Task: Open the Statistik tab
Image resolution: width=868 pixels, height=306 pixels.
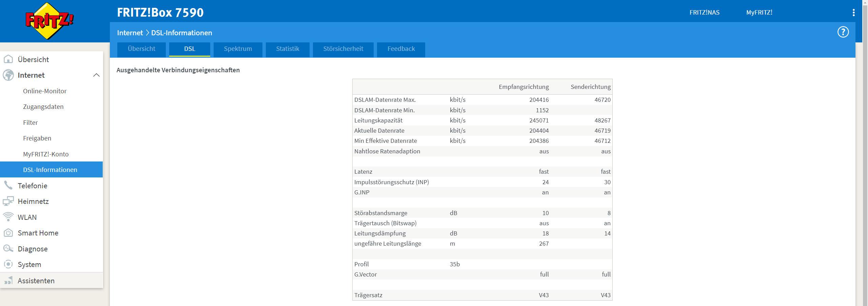Action: pyautogui.click(x=288, y=49)
